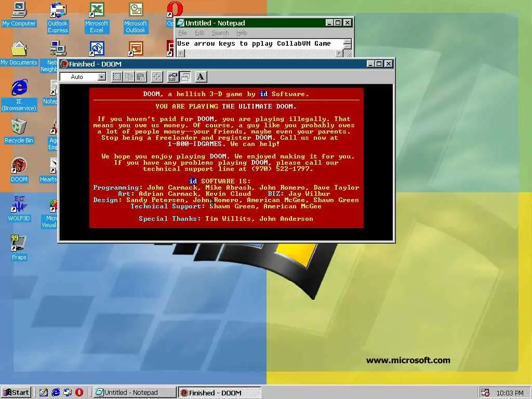Open the Start menu

[16, 393]
